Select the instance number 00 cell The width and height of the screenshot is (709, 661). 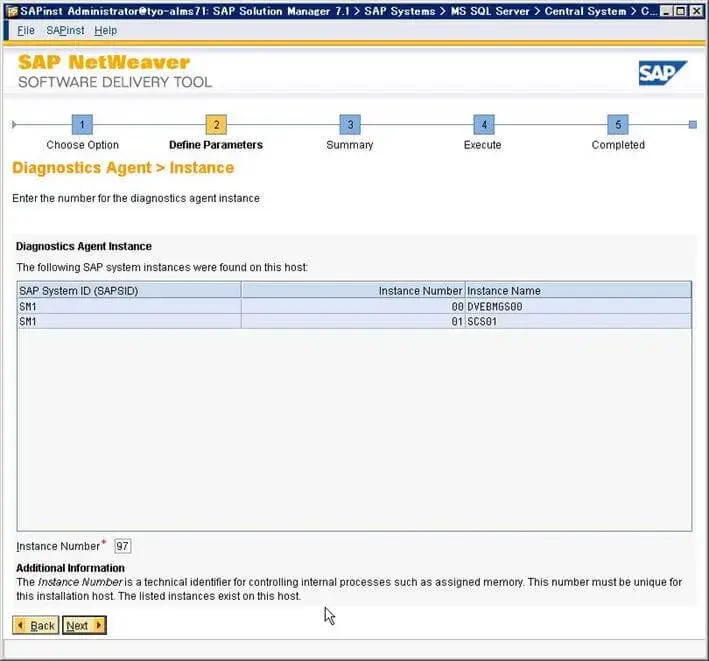click(353, 307)
